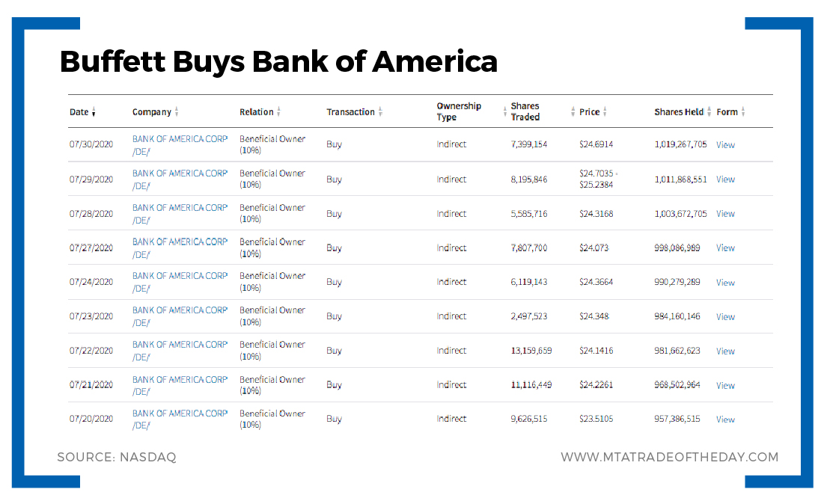The image size is (824, 504).
Task: Sort by Ownership Type arrows
Action: click(505, 112)
